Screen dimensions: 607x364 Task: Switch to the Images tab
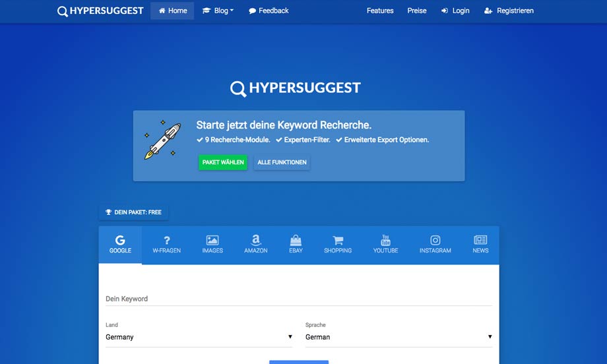pos(212,245)
